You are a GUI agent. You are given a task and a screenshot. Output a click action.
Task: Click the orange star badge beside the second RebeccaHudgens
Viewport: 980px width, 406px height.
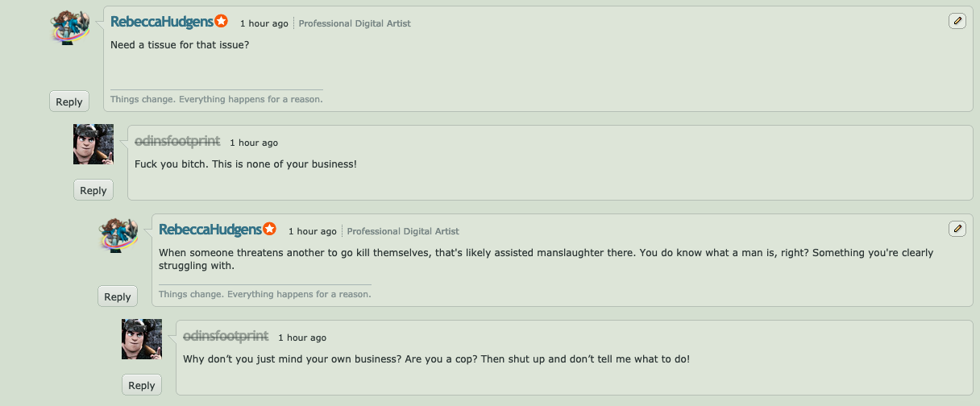[x=269, y=230]
